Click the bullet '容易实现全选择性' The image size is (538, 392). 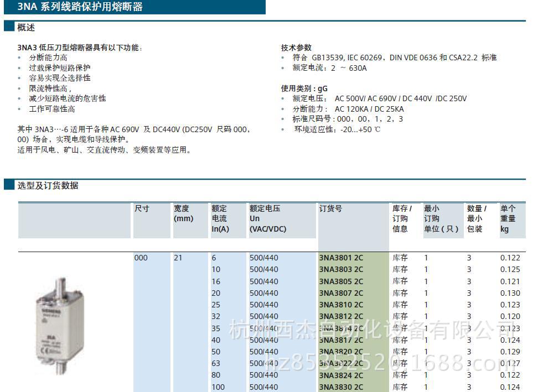[x=60, y=78]
